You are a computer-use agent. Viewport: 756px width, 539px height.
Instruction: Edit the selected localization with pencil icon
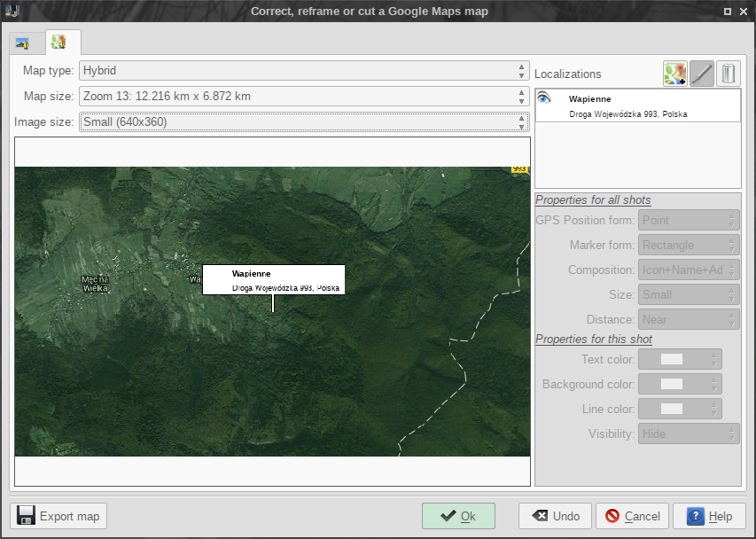pyautogui.click(x=702, y=74)
